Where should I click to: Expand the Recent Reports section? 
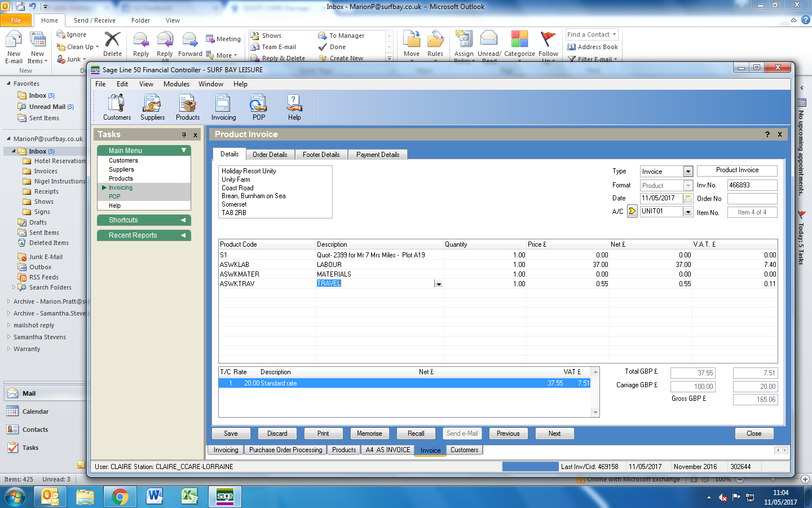(183, 235)
